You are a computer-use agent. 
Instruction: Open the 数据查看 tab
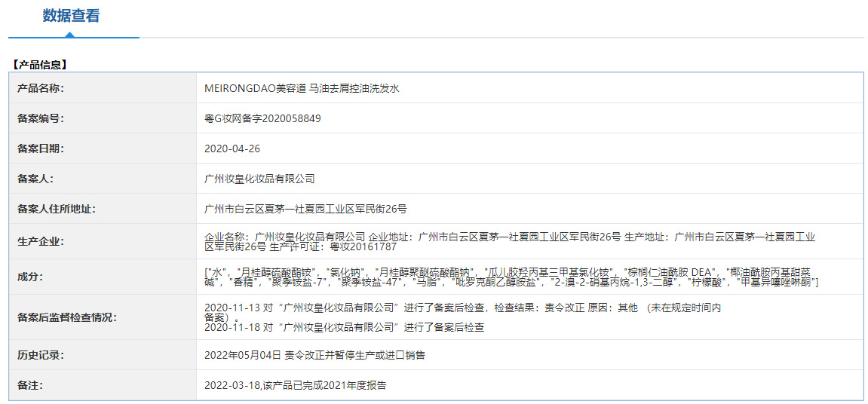click(71, 16)
